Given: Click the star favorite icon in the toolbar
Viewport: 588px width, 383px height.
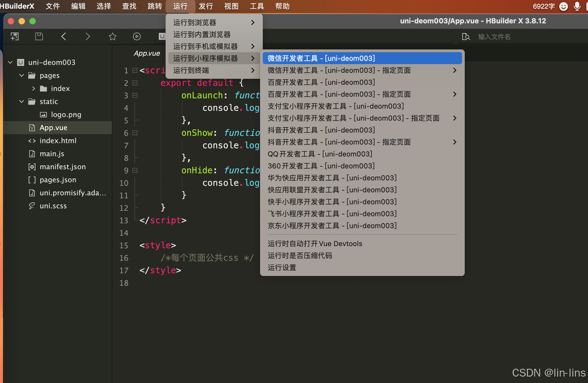Looking at the screenshot, I should [113, 36].
